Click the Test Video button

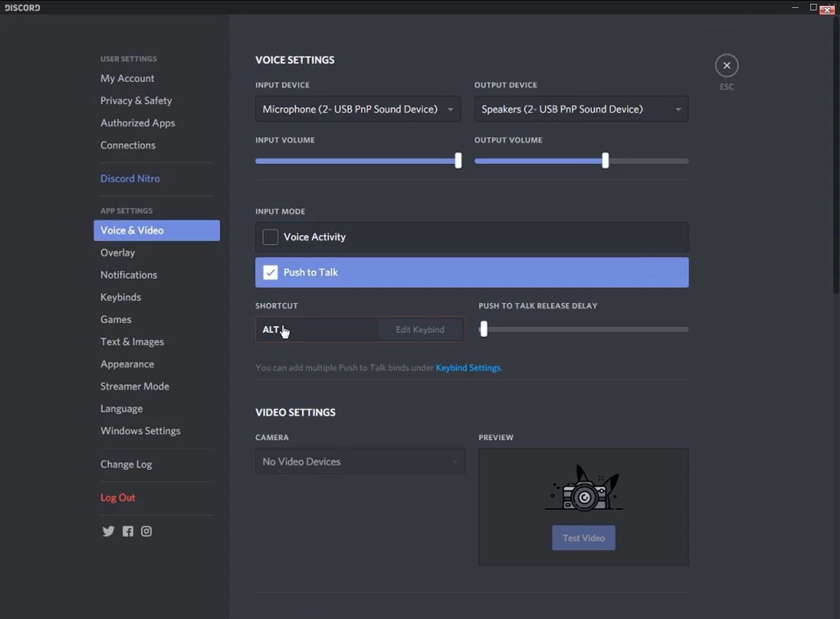(x=583, y=538)
